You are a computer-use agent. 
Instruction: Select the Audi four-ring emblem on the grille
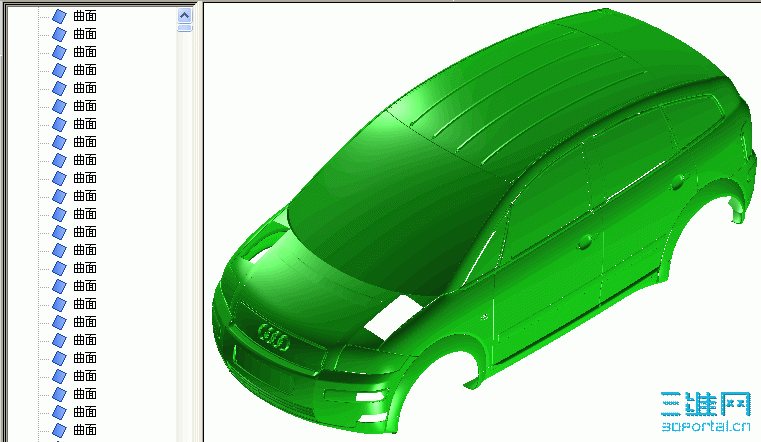click(274, 337)
